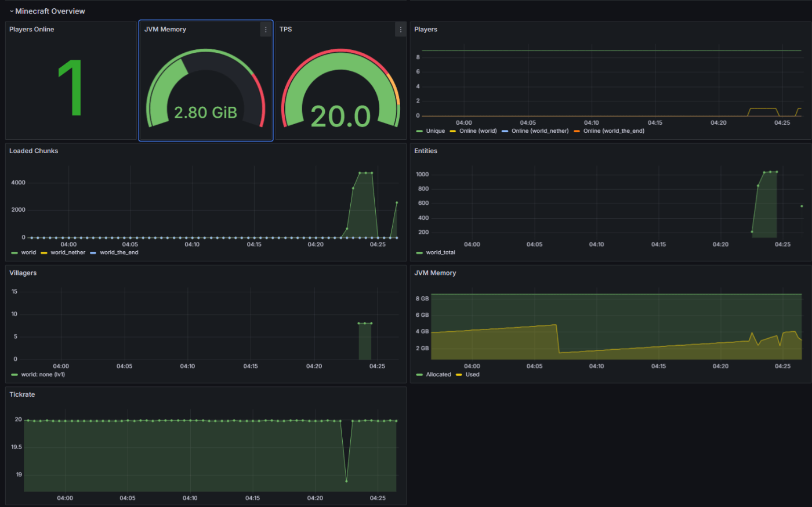
Task: Click the 2.80 GiB memory gauge value
Action: (x=206, y=112)
